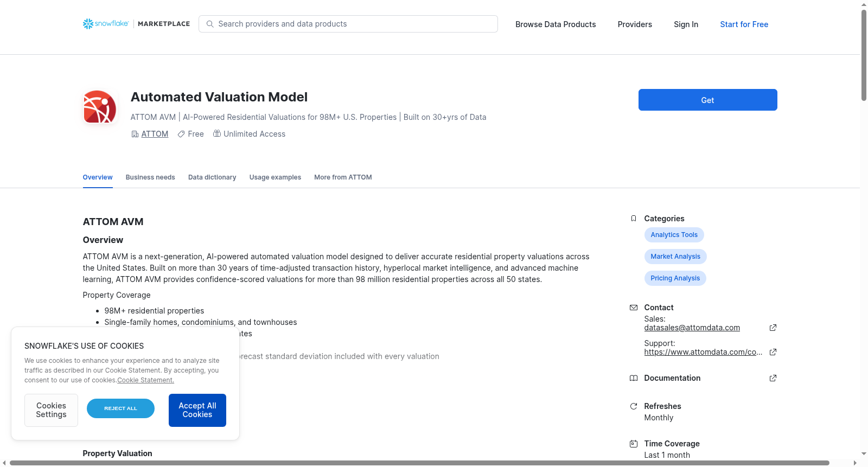Click the vertical scrollbar thumb
This screenshot has width=868, height=467.
864,55
